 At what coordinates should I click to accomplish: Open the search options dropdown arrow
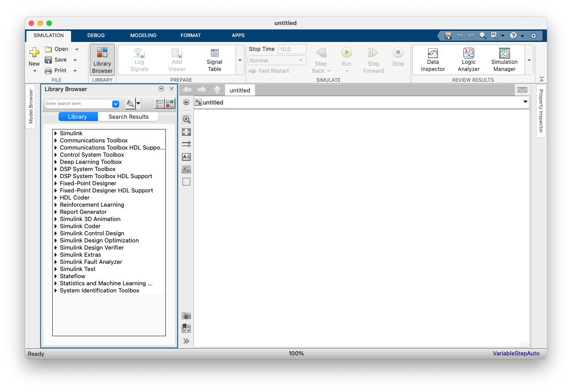pyautogui.click(x=138, y=104)
